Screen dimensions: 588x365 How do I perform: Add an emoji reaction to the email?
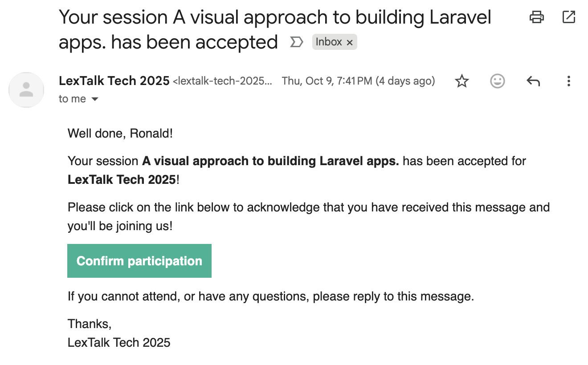pyautogui.click(x=497, y=81)
